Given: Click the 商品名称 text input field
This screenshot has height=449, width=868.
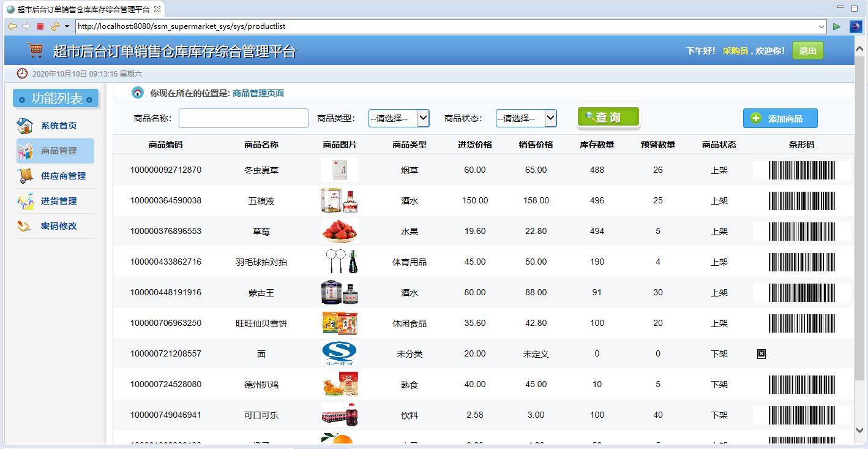Looking at the screenshot, I should tap(244, 118).
